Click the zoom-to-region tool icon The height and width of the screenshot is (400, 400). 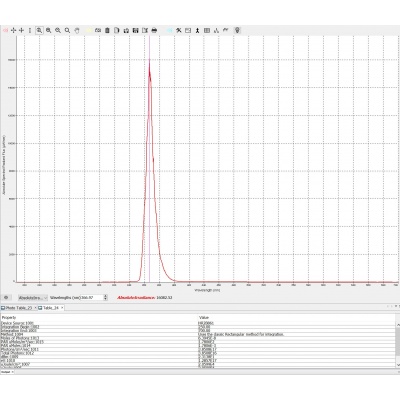tap(39, 30)
